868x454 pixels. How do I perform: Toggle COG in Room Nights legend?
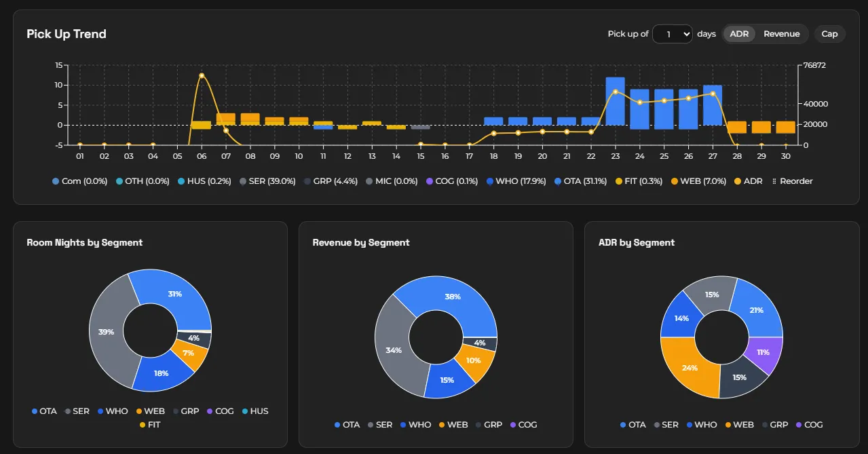[x=220, y=411]
